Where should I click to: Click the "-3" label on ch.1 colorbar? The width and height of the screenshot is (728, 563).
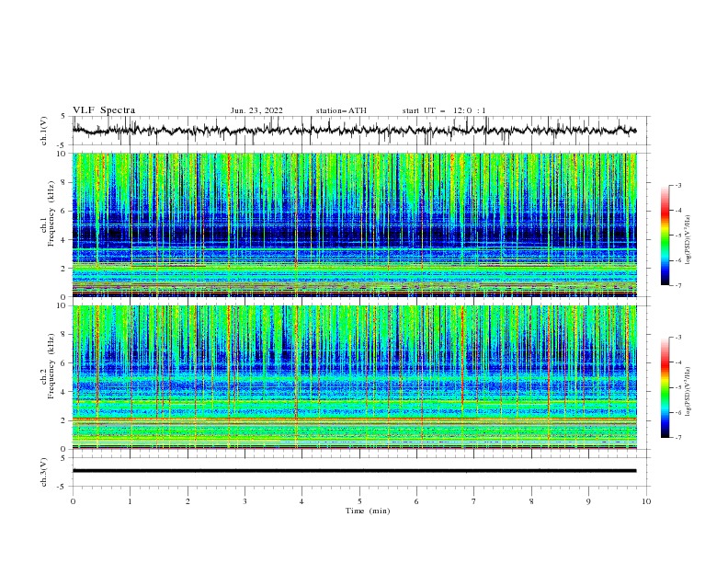click(x=677, y=185)
